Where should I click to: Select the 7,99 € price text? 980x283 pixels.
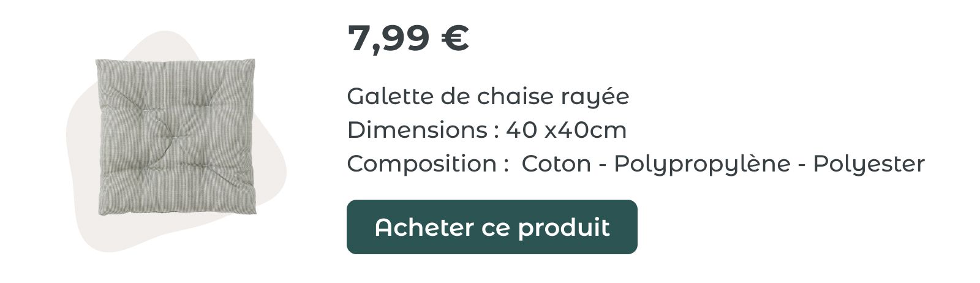coord(409,38)
